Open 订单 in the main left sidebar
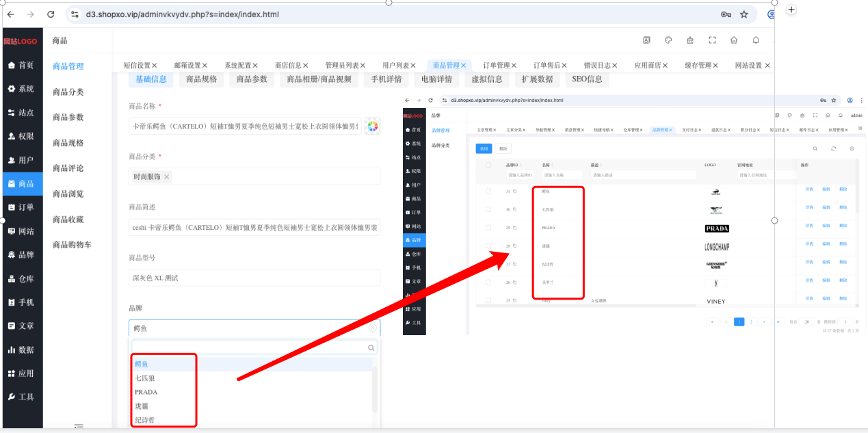 tap(21, 207)
